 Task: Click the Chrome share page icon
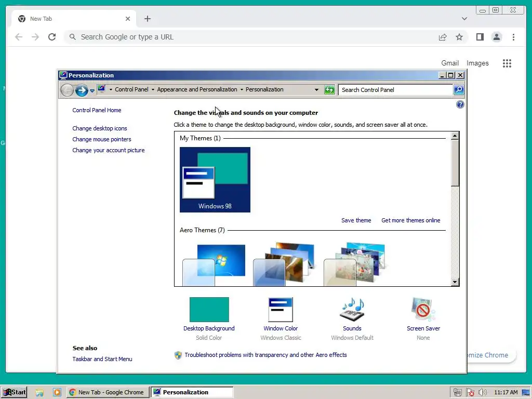443,37
